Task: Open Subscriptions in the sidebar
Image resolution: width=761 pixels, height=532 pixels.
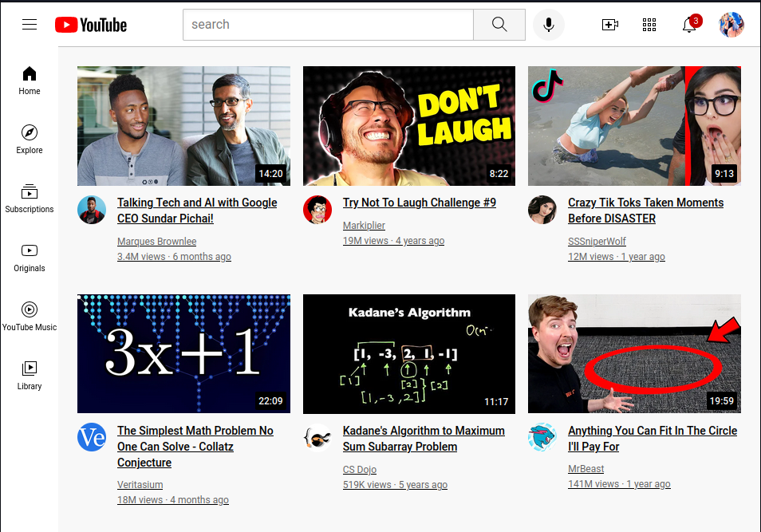Action: pyautogui.click(x=30, y=198)
